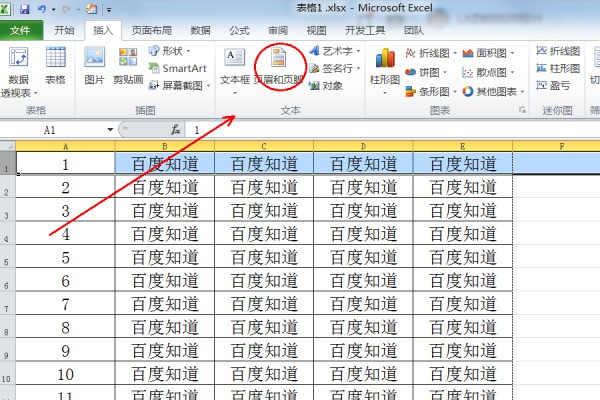Select row 5 header

8,256
